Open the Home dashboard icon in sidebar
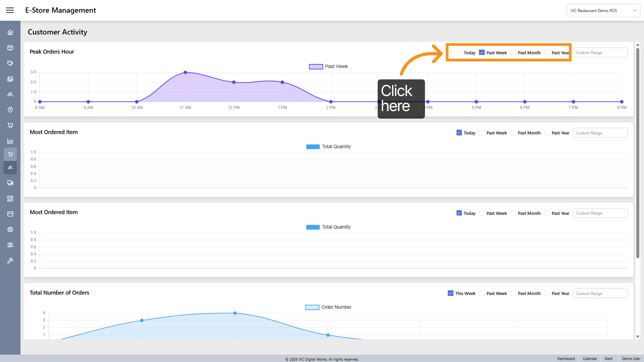 [x=10, y=32]
